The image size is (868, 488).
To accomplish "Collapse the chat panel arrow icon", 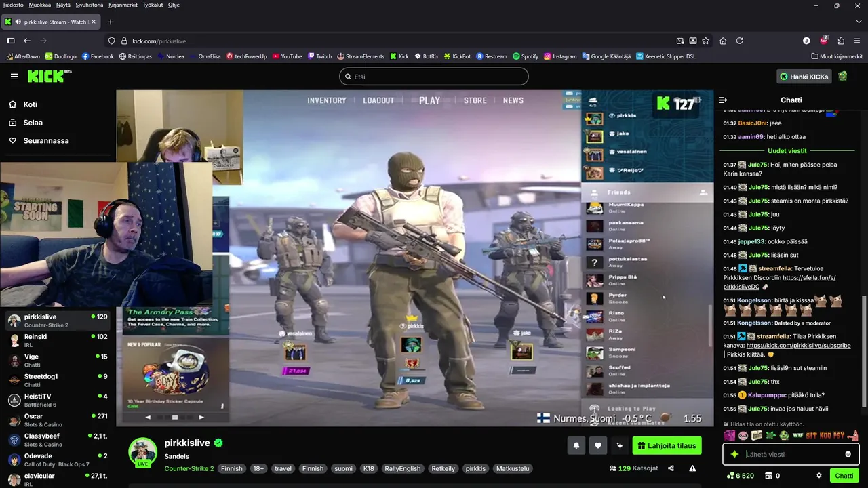I will coord(723,100).
